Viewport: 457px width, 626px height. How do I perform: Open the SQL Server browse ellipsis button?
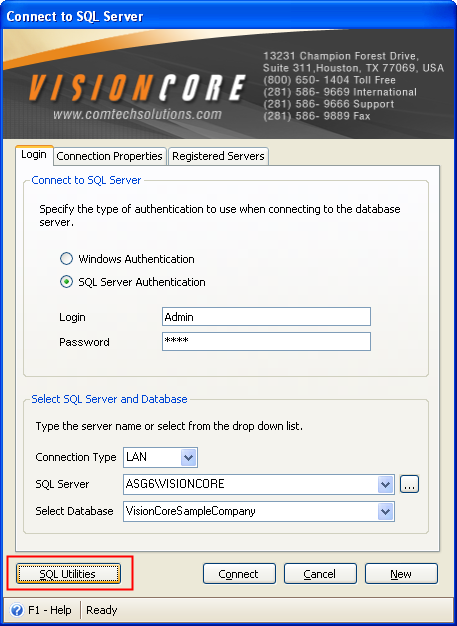click(x=409, y=484)
